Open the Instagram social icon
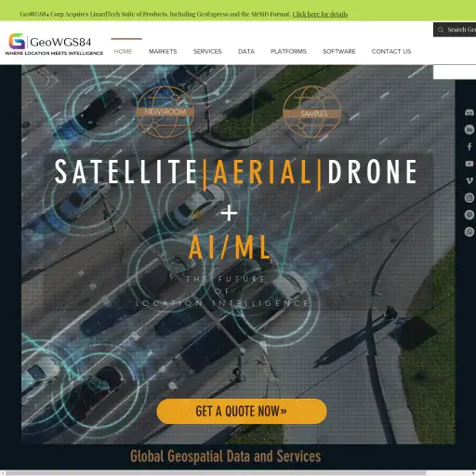This screenshot has height=476, width=476. pyautogui.click(x=469, y=197)
